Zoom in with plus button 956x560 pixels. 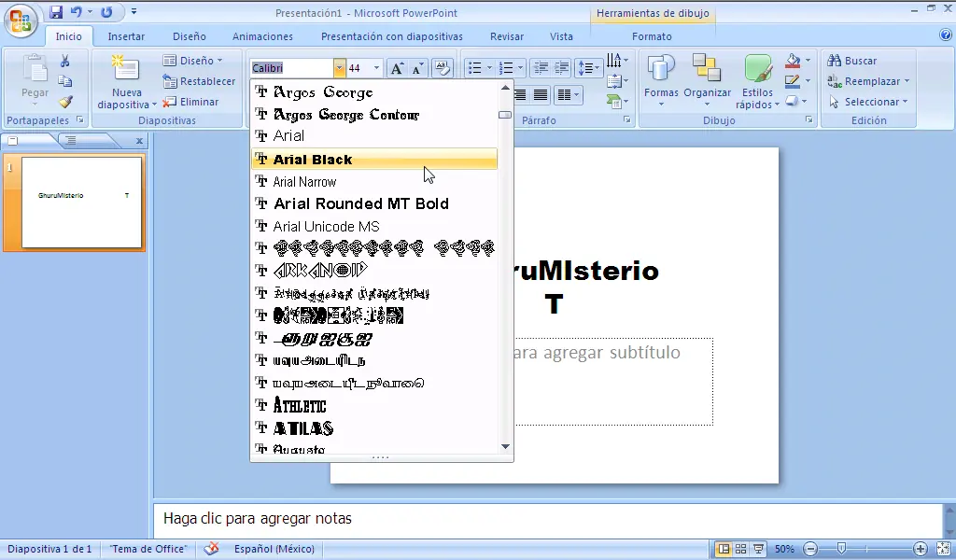(921, 549)
